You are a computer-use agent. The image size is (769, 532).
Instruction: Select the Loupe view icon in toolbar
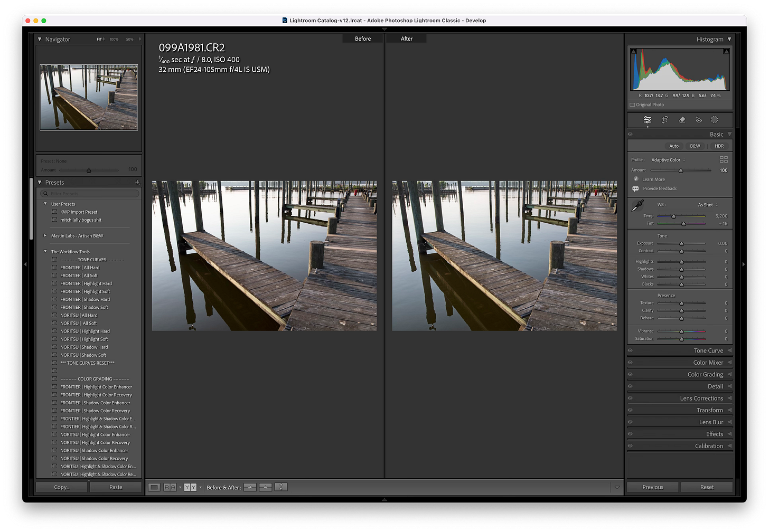click(x=154, y=487)
